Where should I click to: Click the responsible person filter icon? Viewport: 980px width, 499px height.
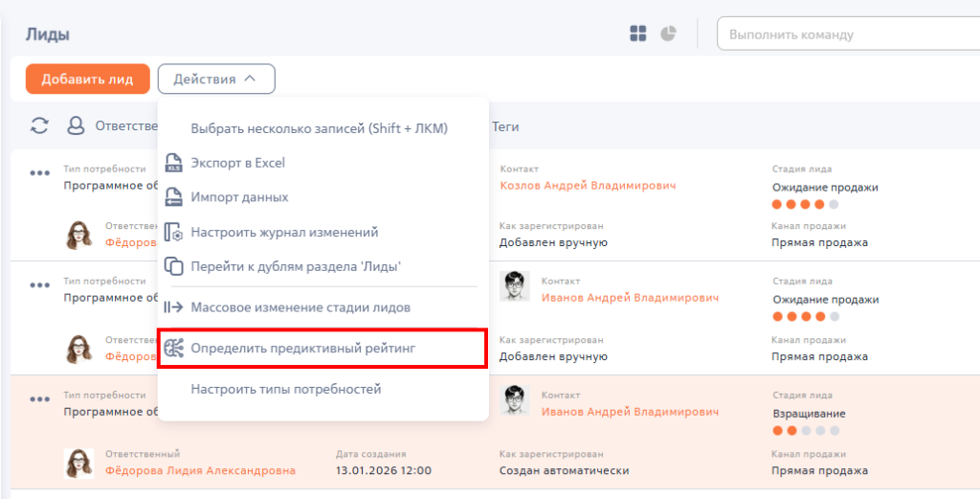click(76, 126)
